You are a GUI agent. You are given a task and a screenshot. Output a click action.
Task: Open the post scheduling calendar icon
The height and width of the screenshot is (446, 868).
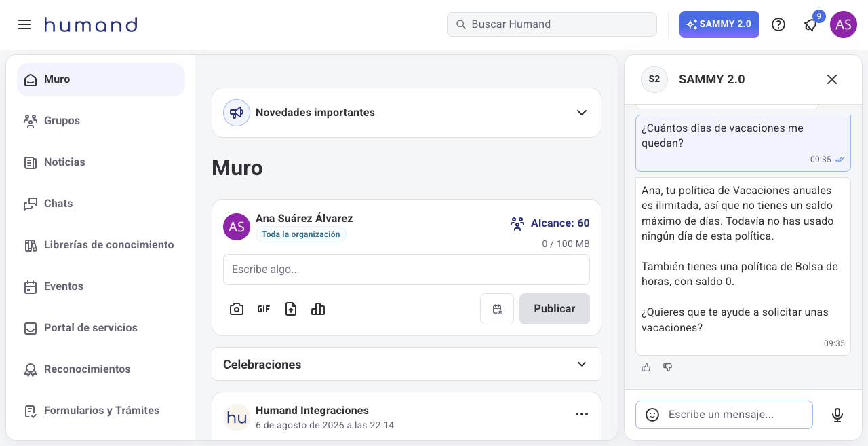click(497, 309)
